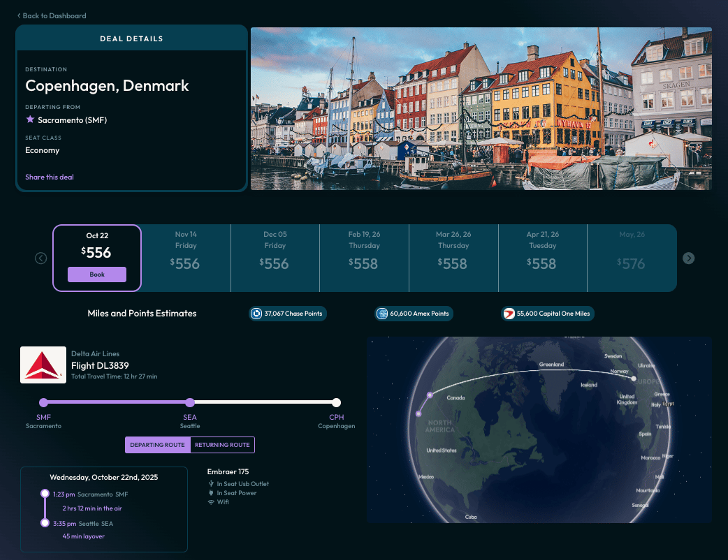Select the Nov 14 Friday date card

(186, 258)
